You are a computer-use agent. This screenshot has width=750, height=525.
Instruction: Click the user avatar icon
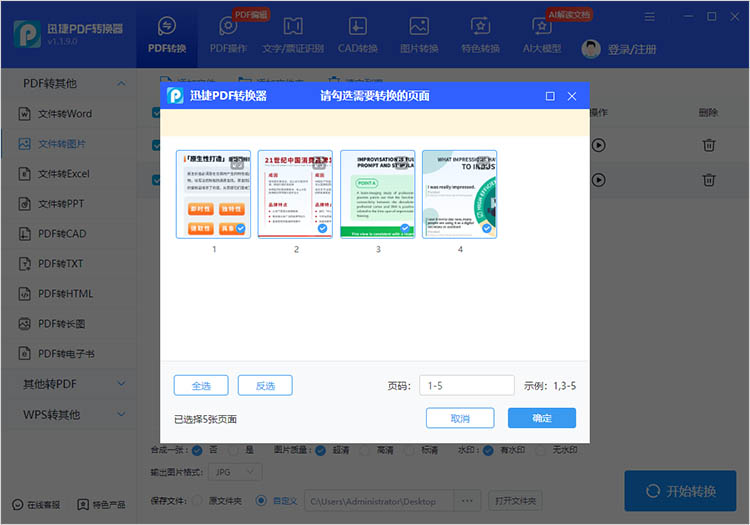[x=591, y=49]
